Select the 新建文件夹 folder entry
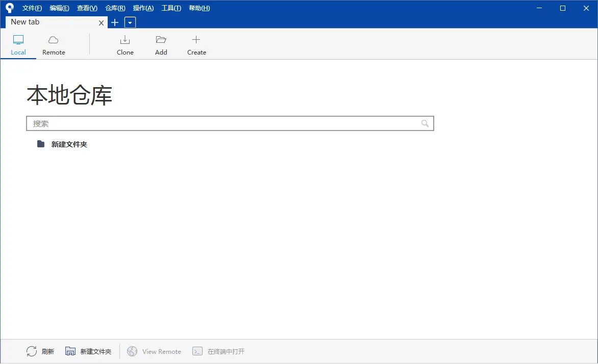This screenshot has height=364, width=598. coord(62,144)
